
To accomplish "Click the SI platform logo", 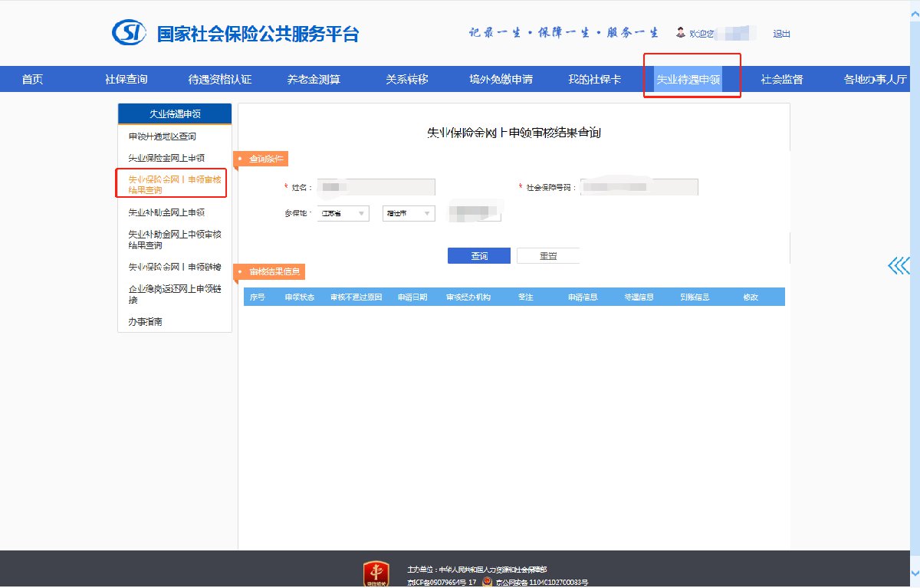I will coord(131,34).
